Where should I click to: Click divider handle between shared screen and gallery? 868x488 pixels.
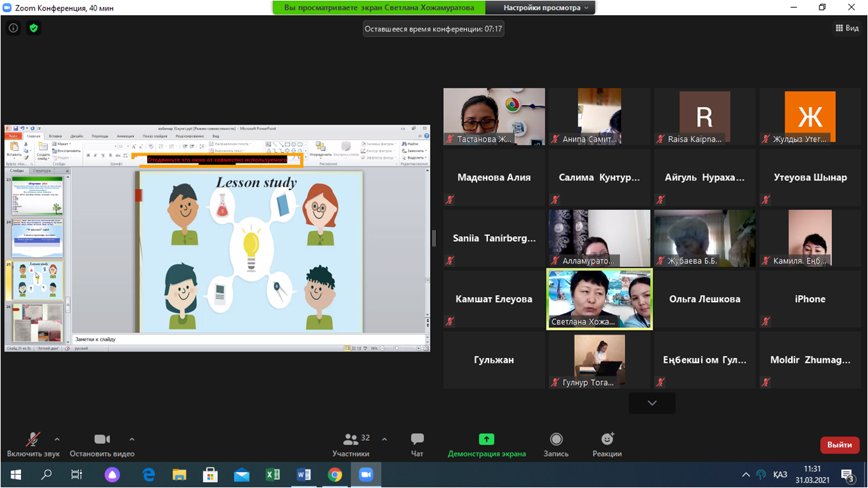(x=434, y=238)
